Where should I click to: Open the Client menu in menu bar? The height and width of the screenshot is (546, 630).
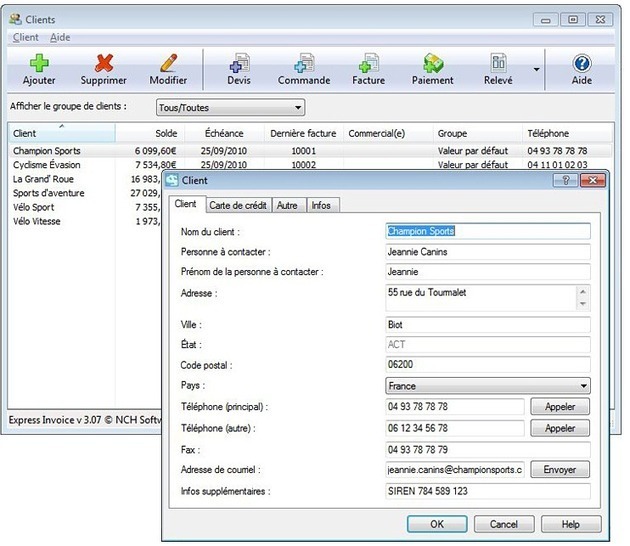click(x=26, y=37)
